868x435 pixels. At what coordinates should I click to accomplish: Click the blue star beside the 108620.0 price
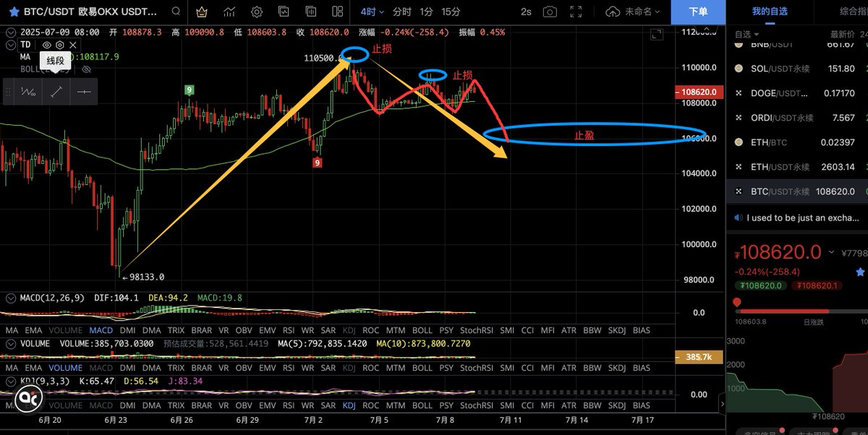pyautogui.click(x=861, y=272)
